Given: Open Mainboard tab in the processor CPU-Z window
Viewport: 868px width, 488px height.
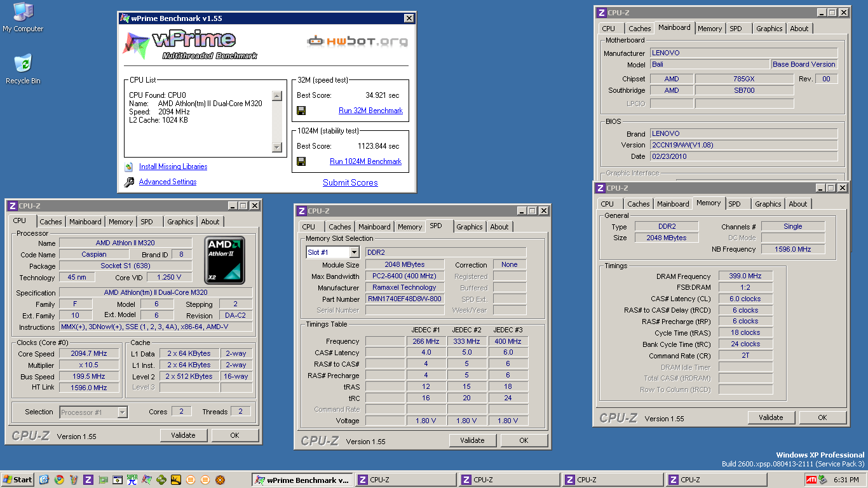Looking at the screenshot, I should point(85,222).
